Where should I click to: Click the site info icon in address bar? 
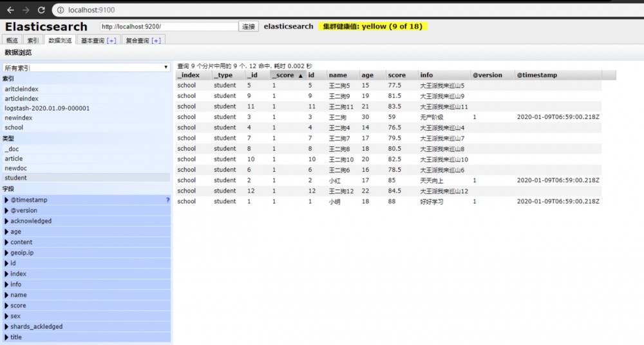tap(61, 10)
